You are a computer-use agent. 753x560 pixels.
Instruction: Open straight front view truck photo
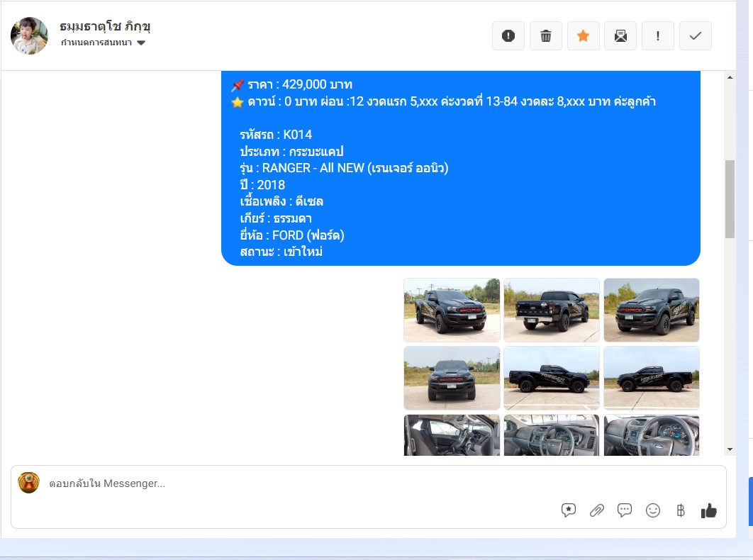(452, 379)
